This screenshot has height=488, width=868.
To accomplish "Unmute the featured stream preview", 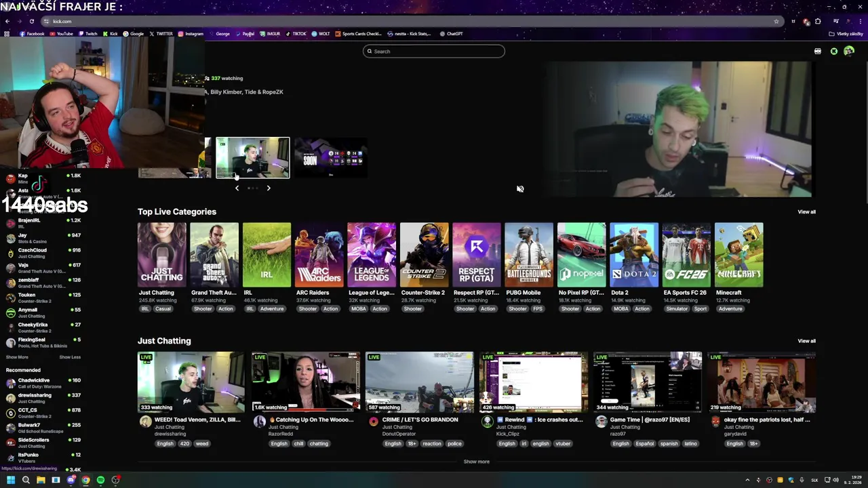I will [520, 189].
